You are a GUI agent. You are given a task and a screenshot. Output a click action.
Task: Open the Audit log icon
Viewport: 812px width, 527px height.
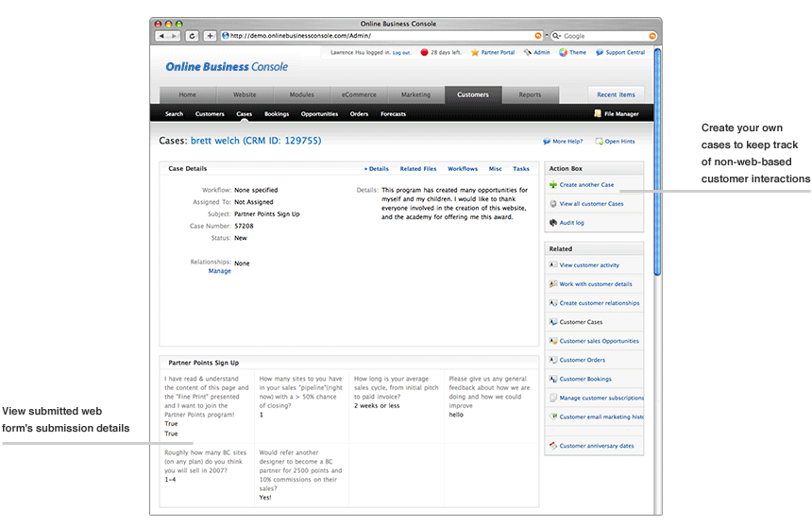pos(552,223)
